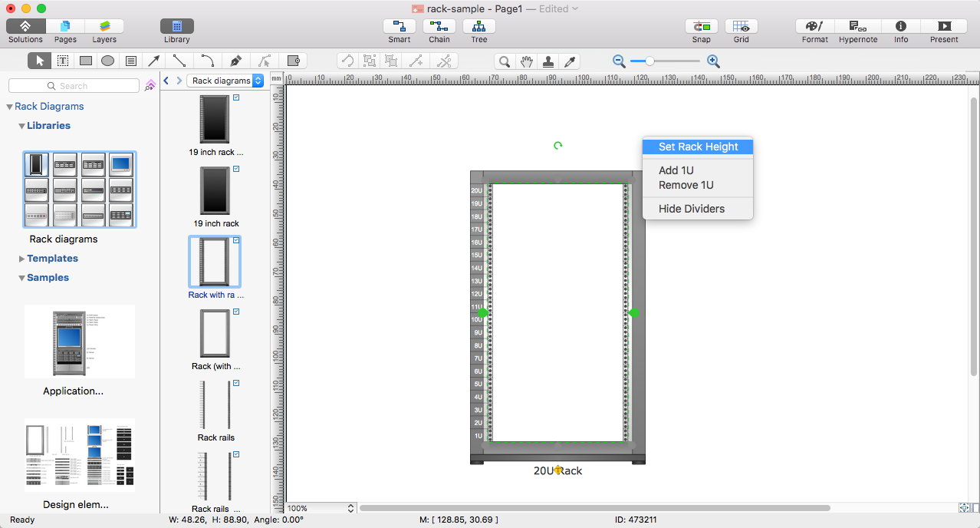The height and width of the screenshot is (528, 980).
Task: Click the zoom slider handle
Action: pyautogui.click(x=649, y=61)
